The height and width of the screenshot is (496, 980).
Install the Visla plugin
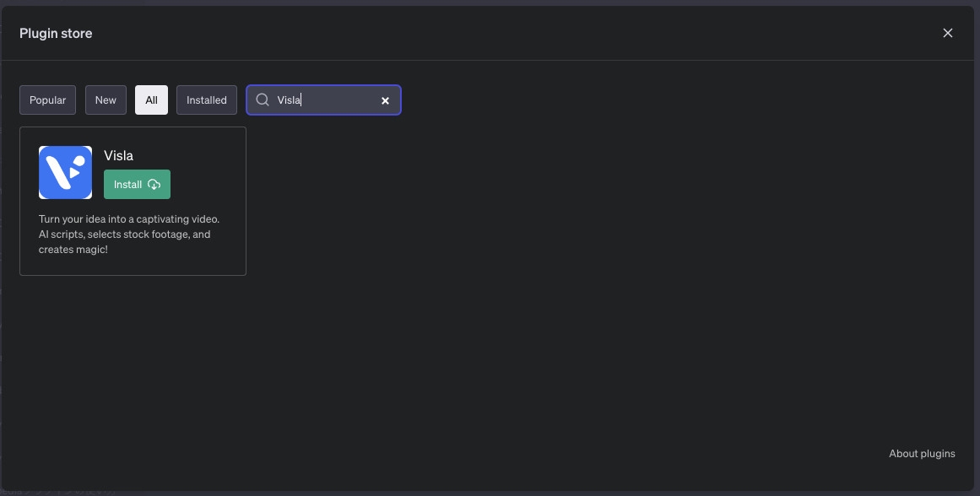137,185
